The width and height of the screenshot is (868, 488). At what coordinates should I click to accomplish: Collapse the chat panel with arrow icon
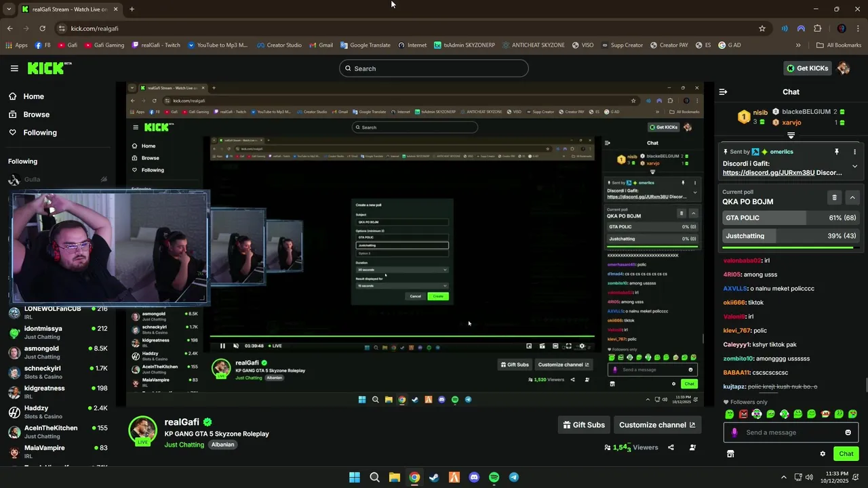tap(723, 91)
